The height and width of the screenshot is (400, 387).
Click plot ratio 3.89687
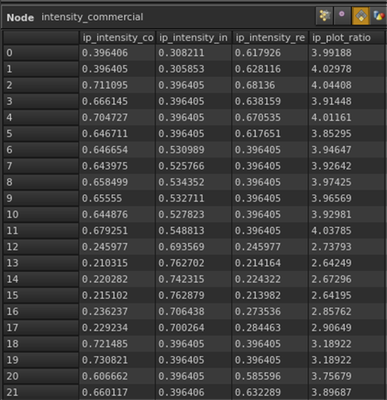tap(331, 392)
